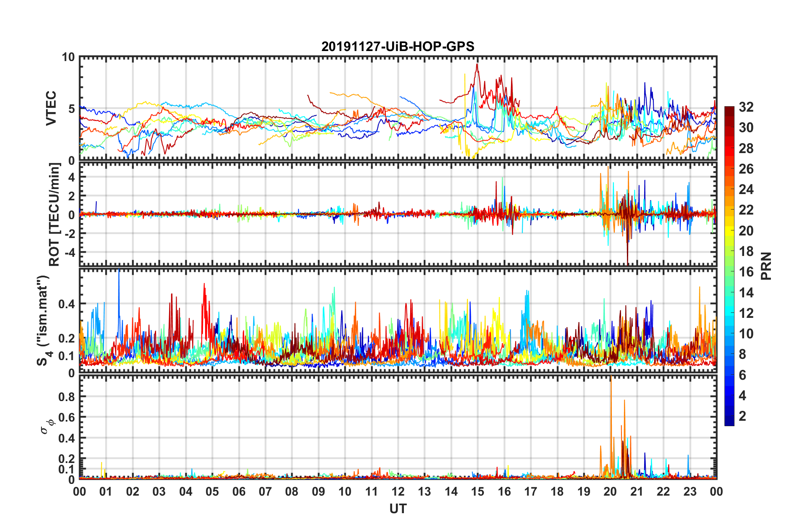Click colorbar tick value 8

742,354
